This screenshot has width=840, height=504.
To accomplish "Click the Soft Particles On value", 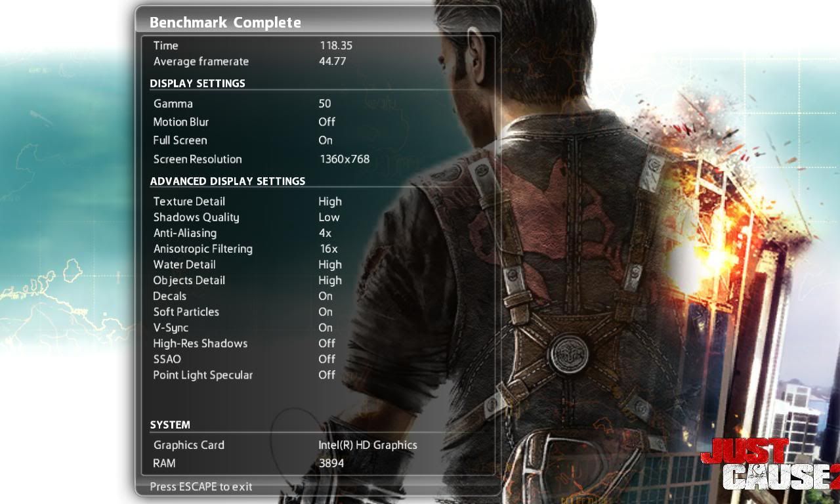I will pyautogui.click(x=325, y=312).
